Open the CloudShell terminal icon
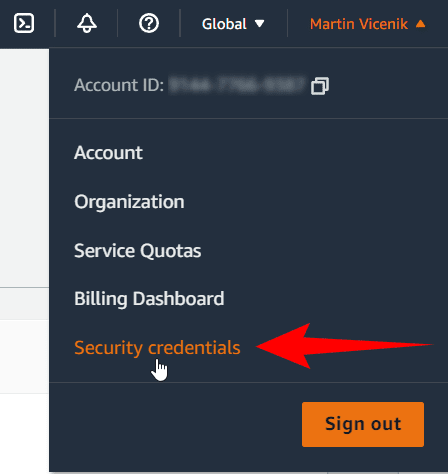The height and width of the screenshot is (474, 448). (x=24, y=23)
